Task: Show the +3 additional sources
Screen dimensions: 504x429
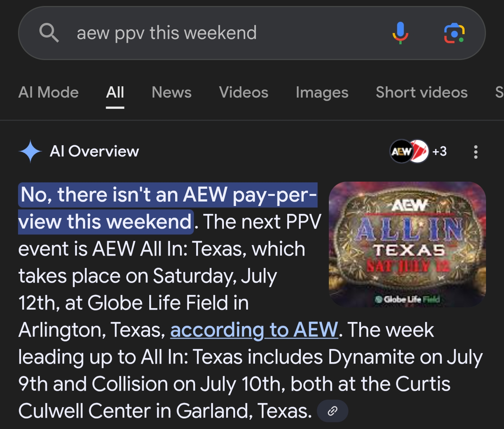Action: coord(439,151)
